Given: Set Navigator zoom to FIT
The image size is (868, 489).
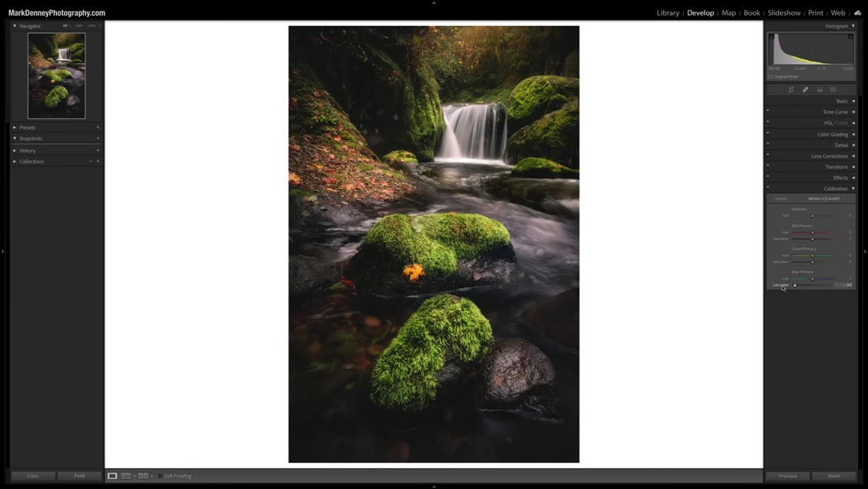Looking at the screenshot, I should click(65, 26).
